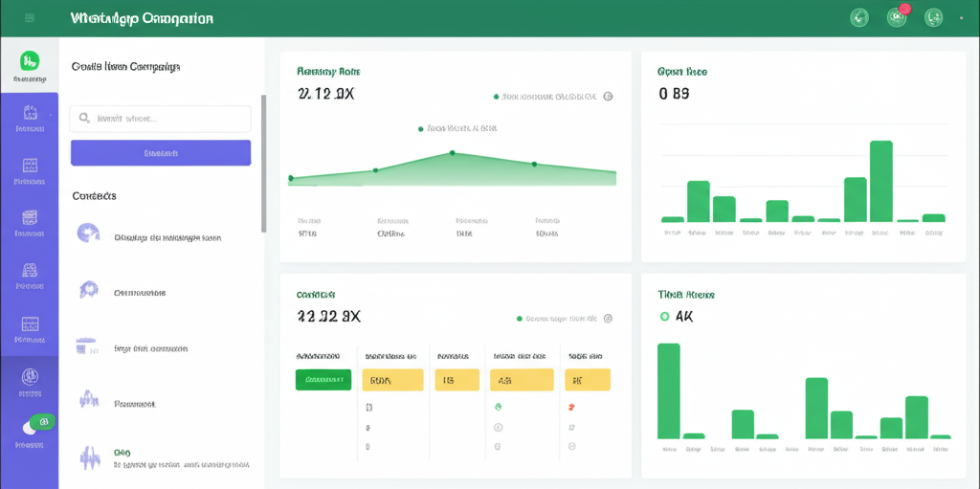Viewport: 980px width, 489px height.
Task: Click the "0 B9" value in the top-right card
Action: pos(674,94)
